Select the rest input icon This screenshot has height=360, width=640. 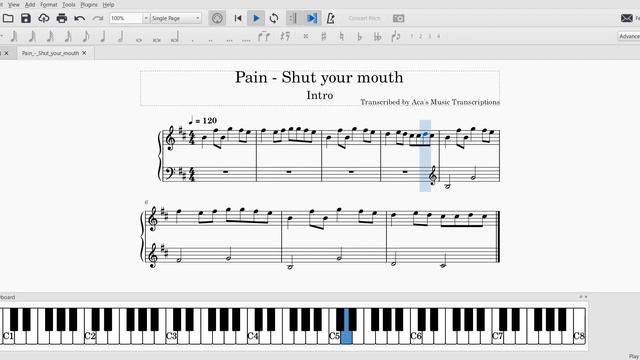coord(285,36)
